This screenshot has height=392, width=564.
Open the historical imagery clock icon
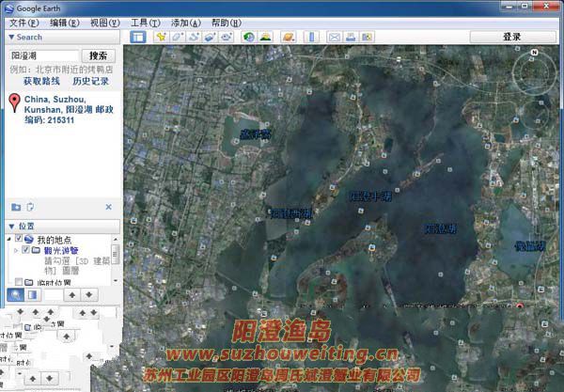(249, 37)
